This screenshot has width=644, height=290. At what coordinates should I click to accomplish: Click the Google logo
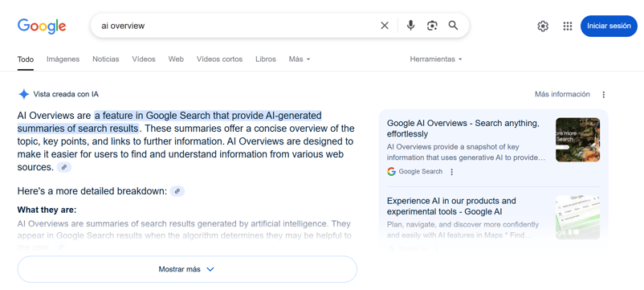pos(42,26)
